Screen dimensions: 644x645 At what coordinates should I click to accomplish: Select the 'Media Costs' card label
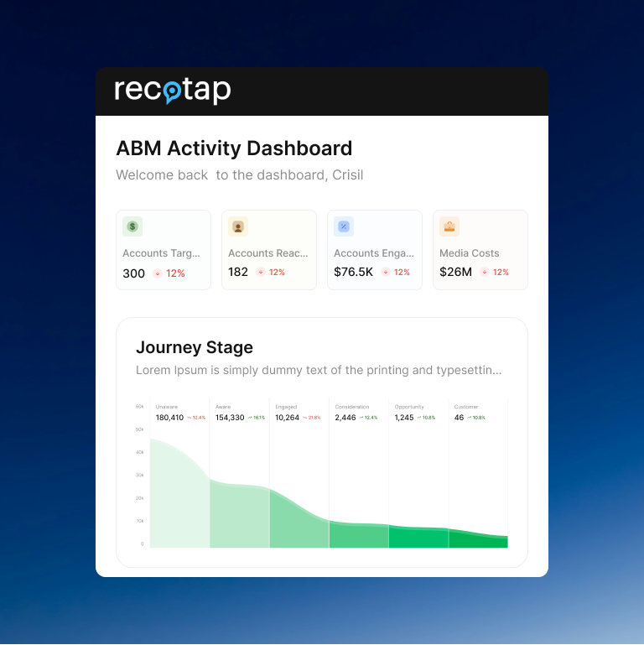pyautogui.click(x=470, y=253)
